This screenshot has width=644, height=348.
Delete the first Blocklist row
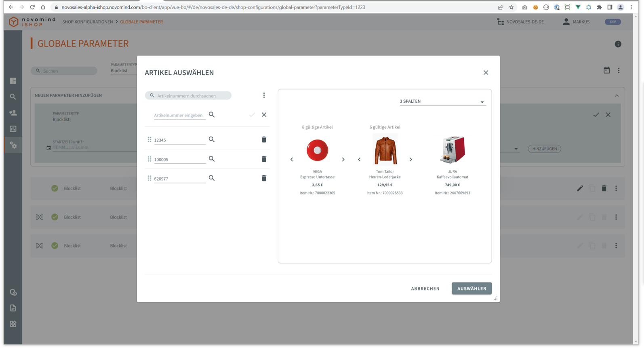(604, 188)
